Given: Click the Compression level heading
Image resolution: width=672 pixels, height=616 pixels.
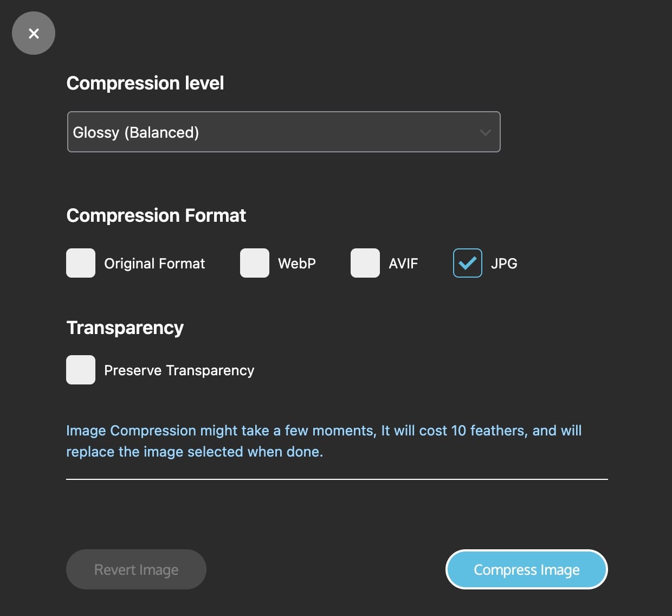Looking at the screenshot, I should point(145,83).
